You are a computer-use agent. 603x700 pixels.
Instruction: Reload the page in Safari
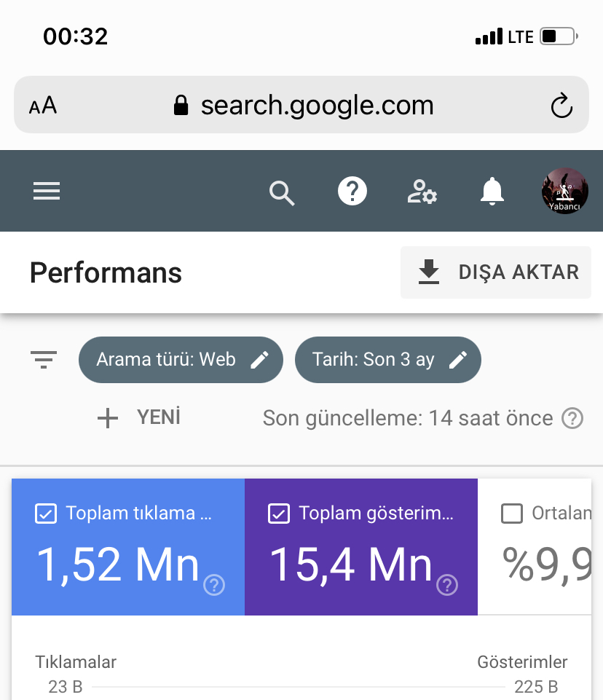561,106
